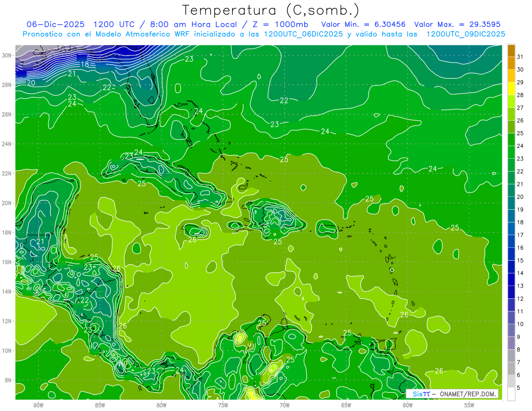Click the "22N" latitude axis label
The height and width of the screenshot is (411, 532).
pos(8,173)
